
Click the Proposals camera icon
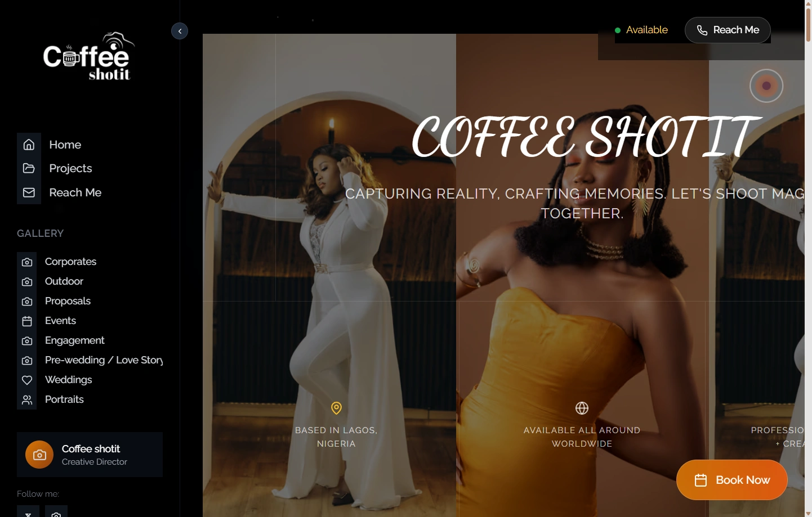27,301
